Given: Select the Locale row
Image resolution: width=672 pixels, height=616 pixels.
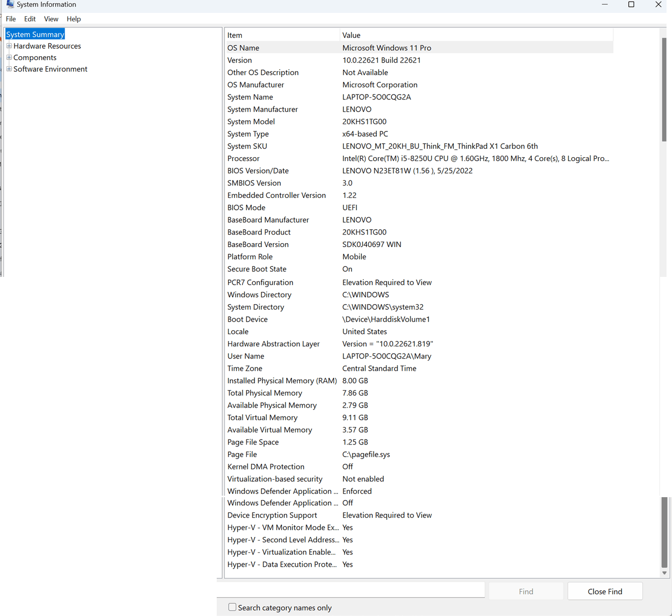Looking at the screenshot, I should coord(419,332).
